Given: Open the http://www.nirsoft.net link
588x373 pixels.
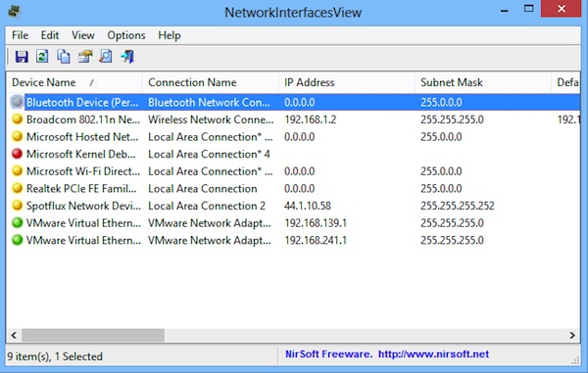Looking at the screenshot, I should 433,354.
